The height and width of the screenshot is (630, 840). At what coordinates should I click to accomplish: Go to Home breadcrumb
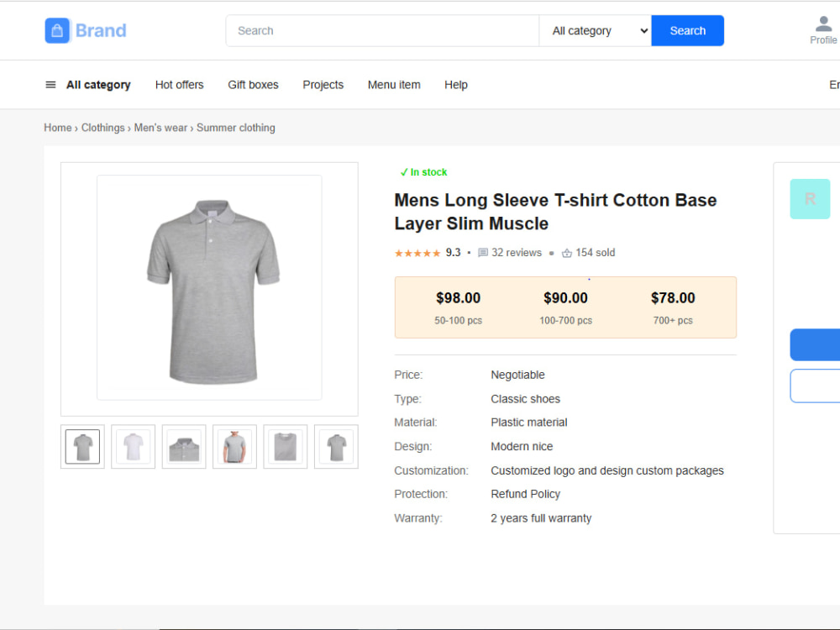click(x=58, y=128)
